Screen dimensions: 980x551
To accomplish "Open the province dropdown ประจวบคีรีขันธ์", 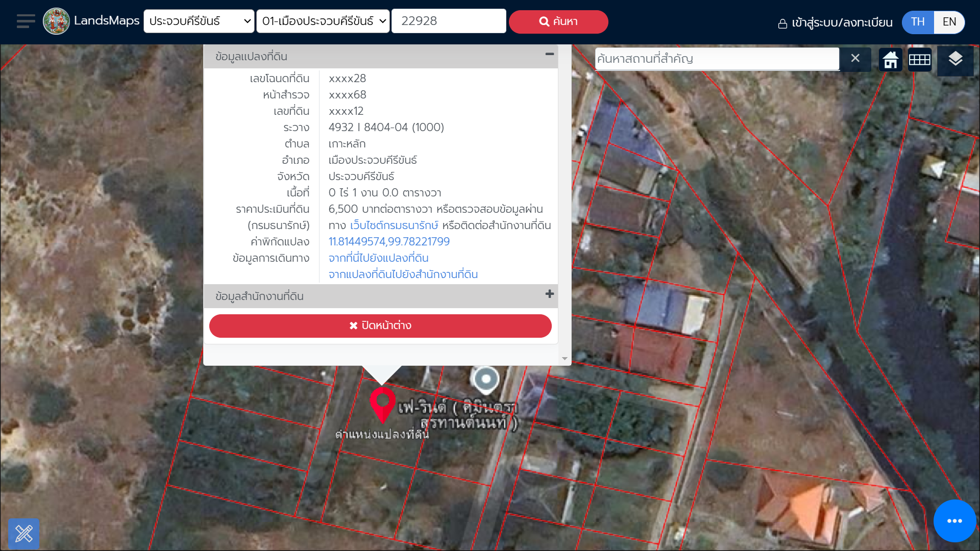I will click(199, 21).
